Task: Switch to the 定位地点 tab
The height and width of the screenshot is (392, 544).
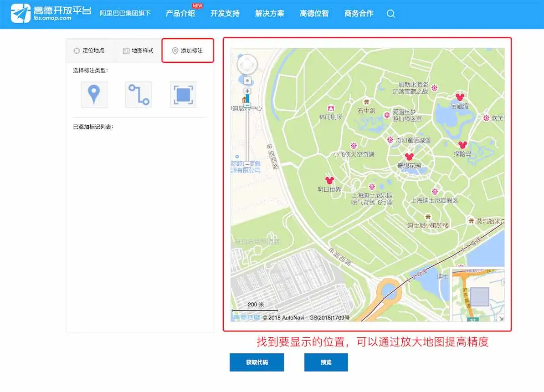Action: coord(89,51)
